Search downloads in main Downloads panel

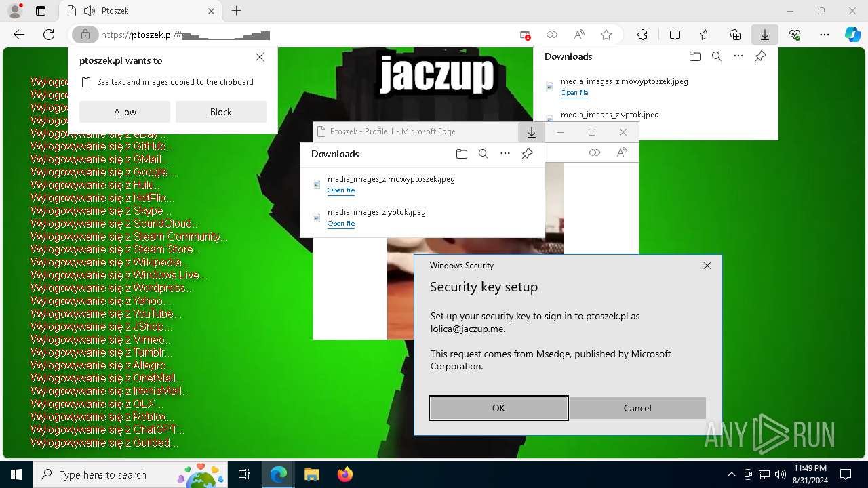716,56
